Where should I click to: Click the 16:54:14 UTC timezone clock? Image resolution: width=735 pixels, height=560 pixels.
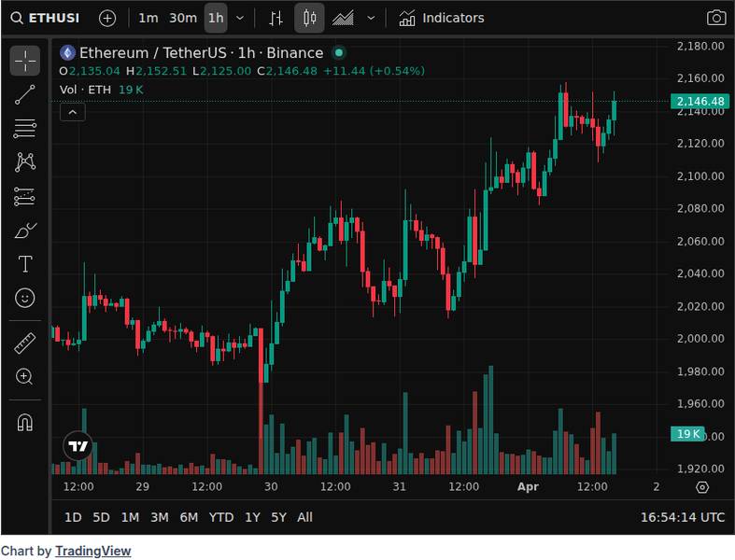point(683,517)
